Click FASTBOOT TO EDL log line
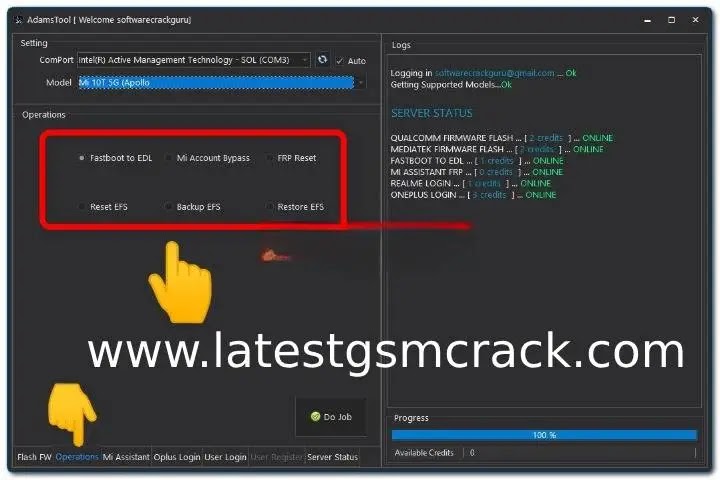The height and width of the screenshot is (480, 720). [477, 161]
